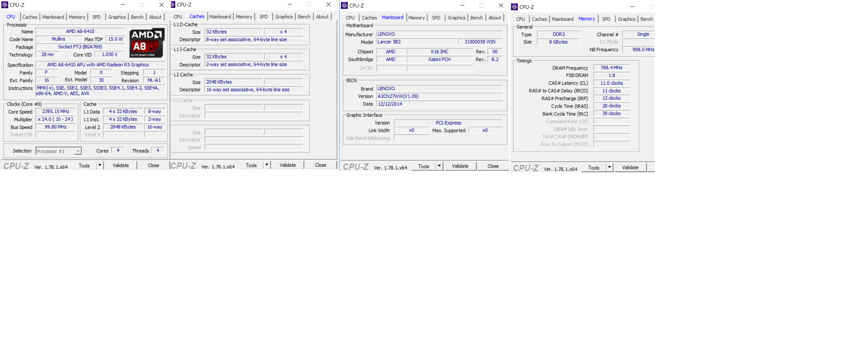Screen dimensions: 868x340
Task: Click the Core Speed value field showing 2395.15 MHz
Action: [55, 111]
